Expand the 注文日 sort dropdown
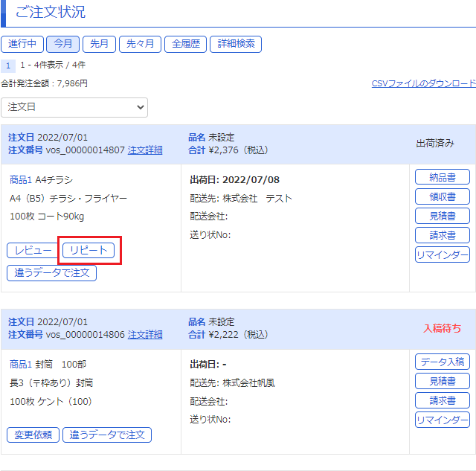 [74, 107]
